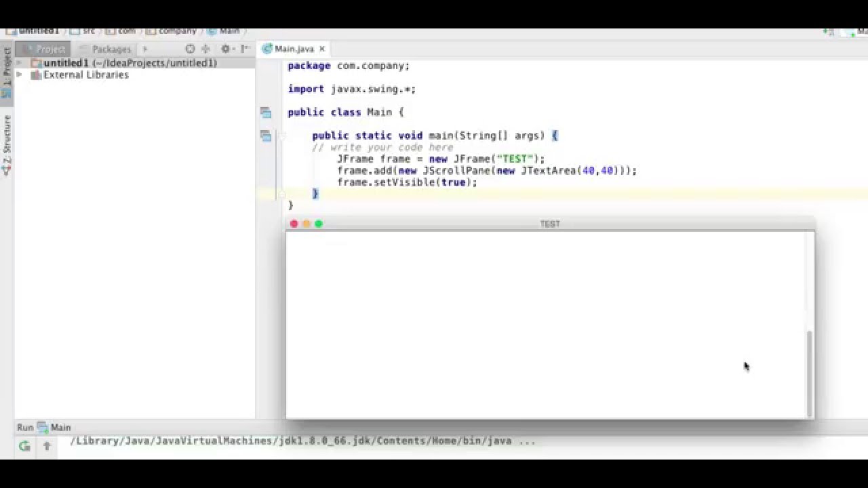Click the green rerun icon in Run panel
The width and height of the screenshot is (868, 488).
coord(24,446)
